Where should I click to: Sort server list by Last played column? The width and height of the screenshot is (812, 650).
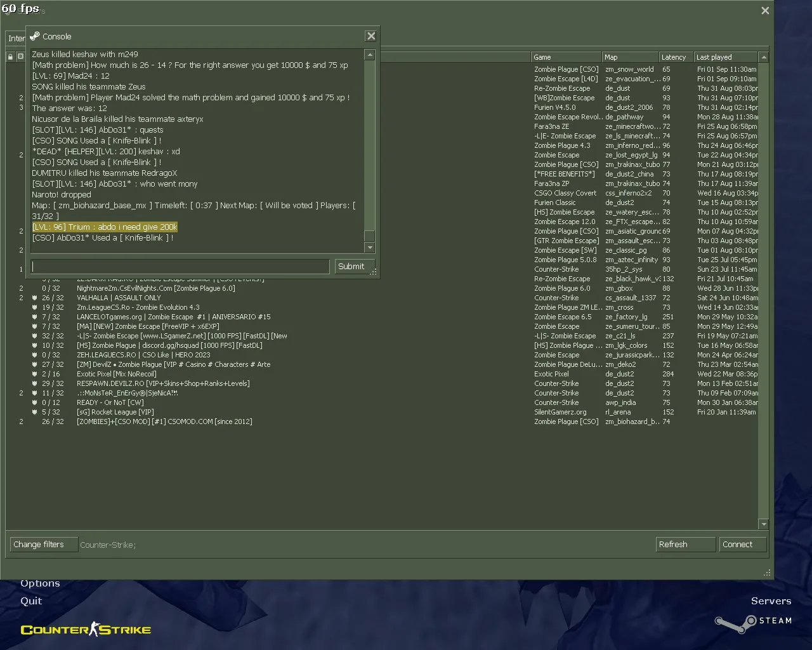(726, 57)
